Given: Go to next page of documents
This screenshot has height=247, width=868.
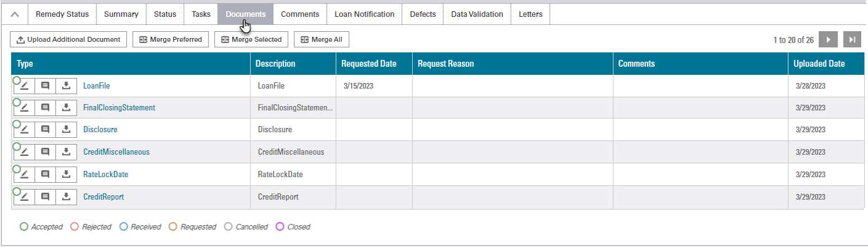Looking at the screenshot, I should 828,39.
